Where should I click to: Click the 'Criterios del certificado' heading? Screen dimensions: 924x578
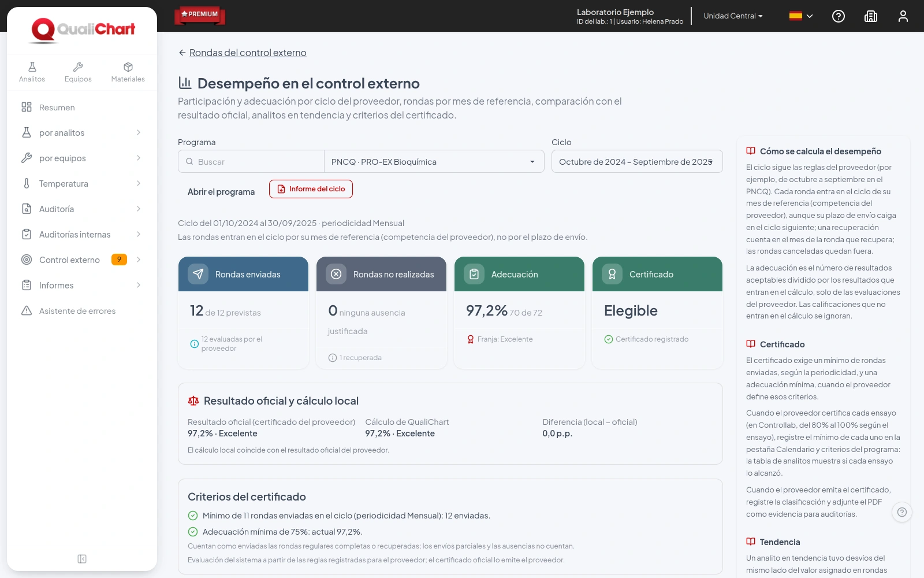click(247, 497)
